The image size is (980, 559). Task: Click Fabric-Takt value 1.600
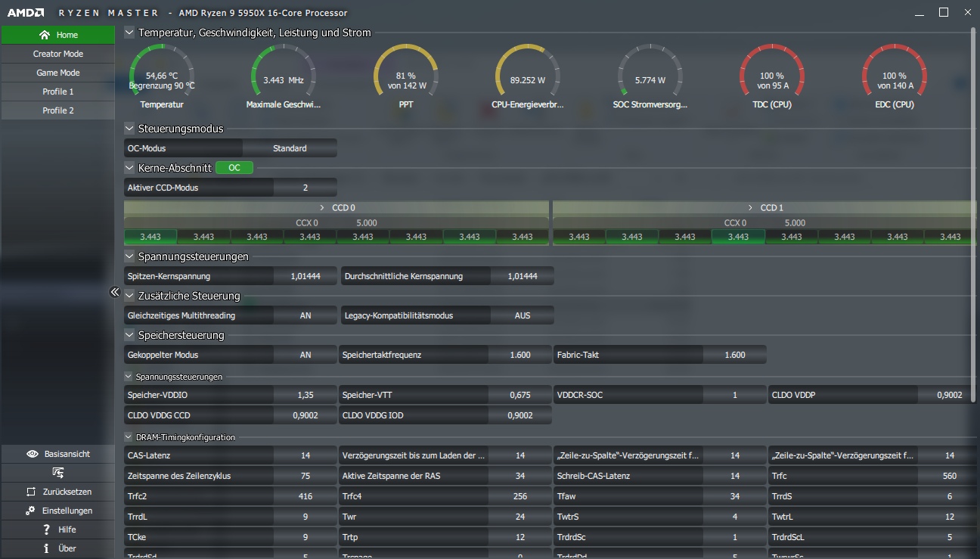point(735,355)
